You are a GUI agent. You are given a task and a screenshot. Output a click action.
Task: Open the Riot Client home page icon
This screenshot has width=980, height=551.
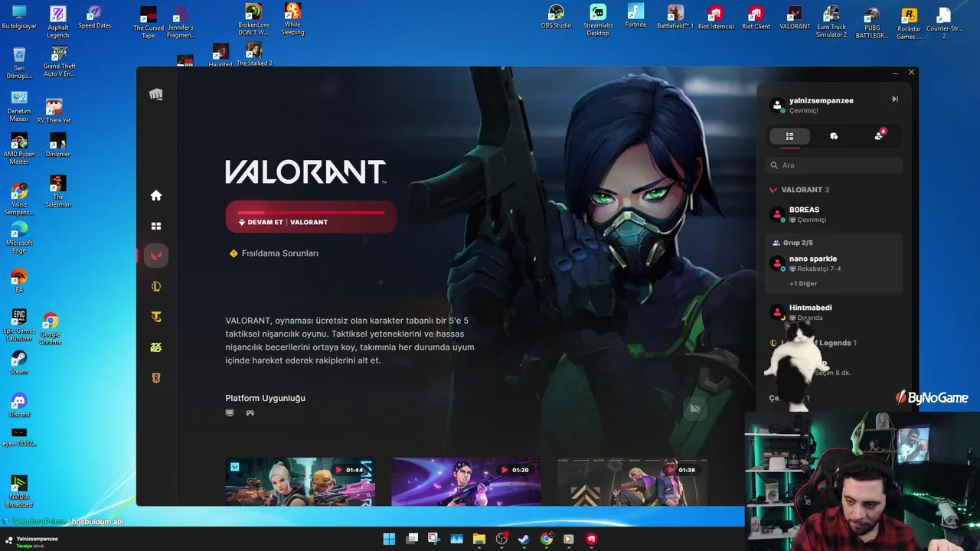click(x=156, y=195)
